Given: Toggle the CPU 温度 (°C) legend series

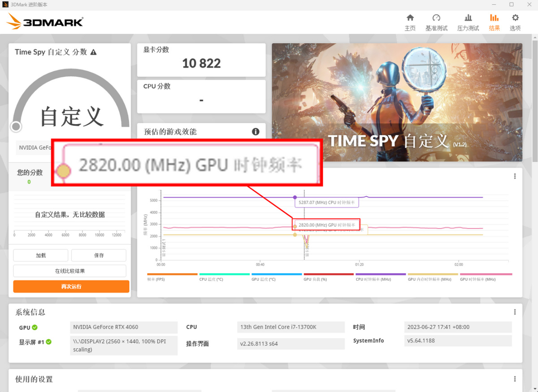Looking at the screenshot, I should click(224, 277).
